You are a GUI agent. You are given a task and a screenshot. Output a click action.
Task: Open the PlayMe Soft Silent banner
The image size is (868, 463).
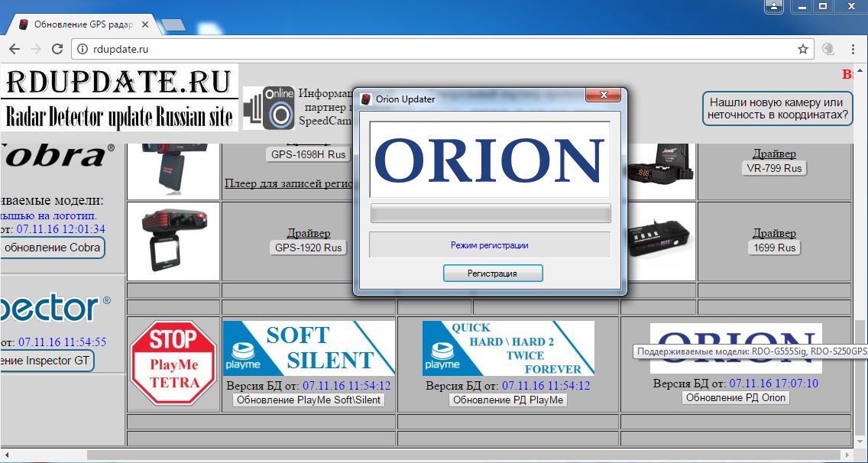309,348
